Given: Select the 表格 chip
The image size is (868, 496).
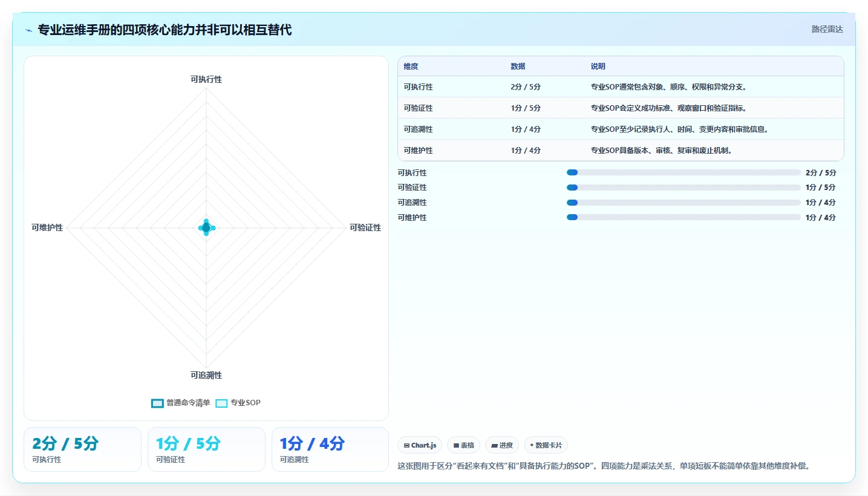Looking at the screenshot, I should click(463, 445).
